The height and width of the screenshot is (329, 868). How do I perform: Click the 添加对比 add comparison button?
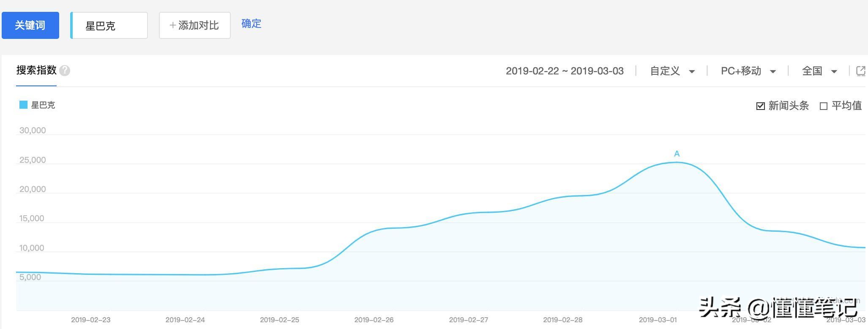coord(195,25)
